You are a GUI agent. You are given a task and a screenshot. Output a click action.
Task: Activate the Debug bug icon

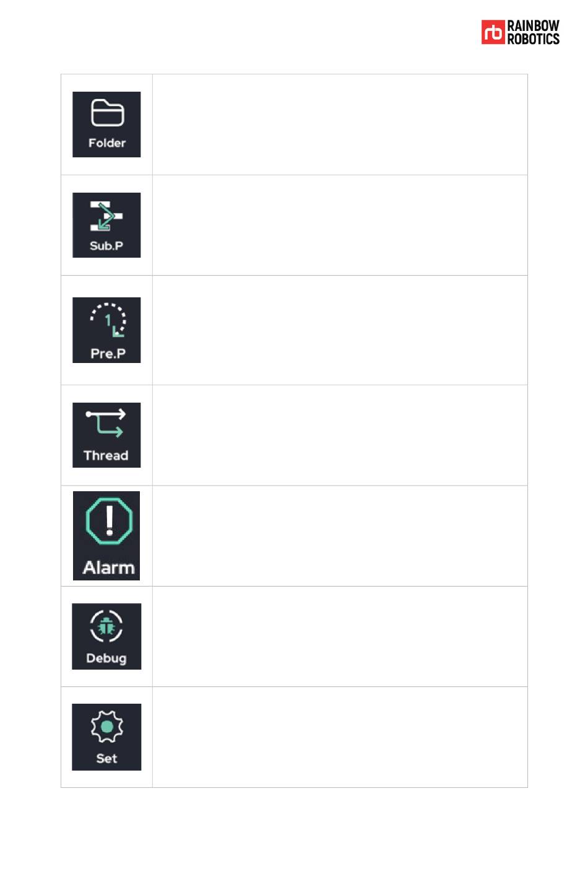[106, 636]
